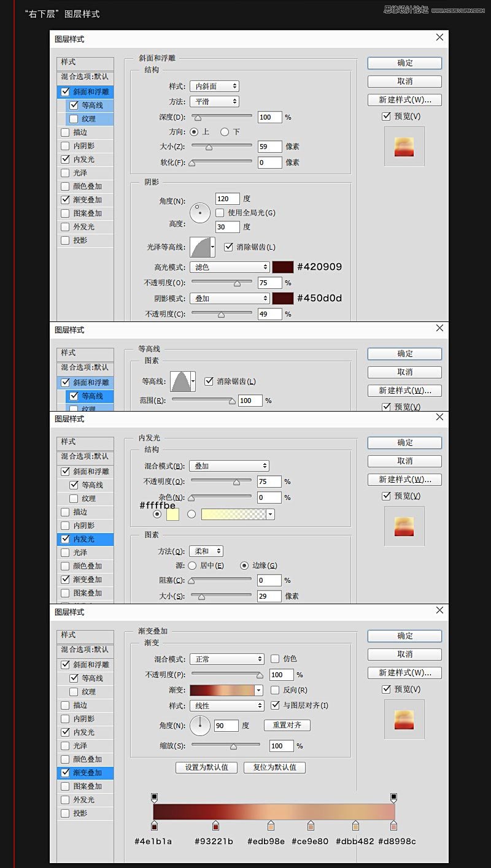Click the #450d0d shadow color swatch
Viewport: 491px width, 868px height.
[x=283, y=298]
